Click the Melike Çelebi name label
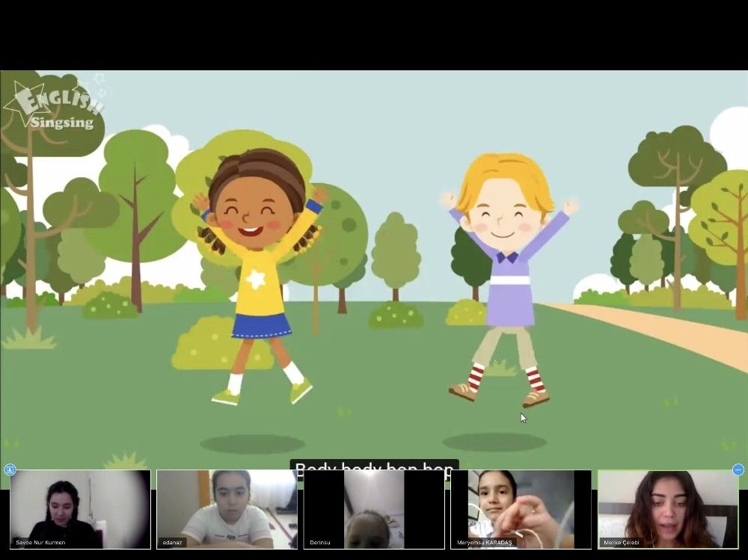Image resolution: width=748 pixels, height=560 pixels. (622, 542)
